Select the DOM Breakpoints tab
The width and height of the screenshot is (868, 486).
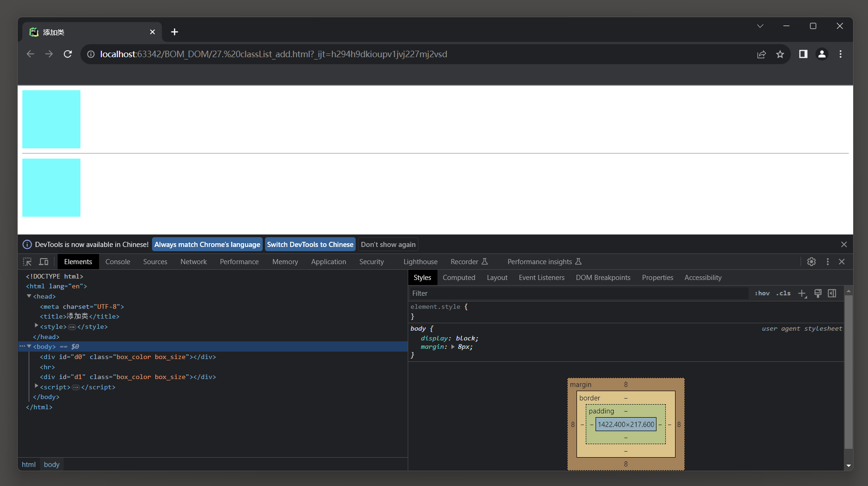click(603, 278)
